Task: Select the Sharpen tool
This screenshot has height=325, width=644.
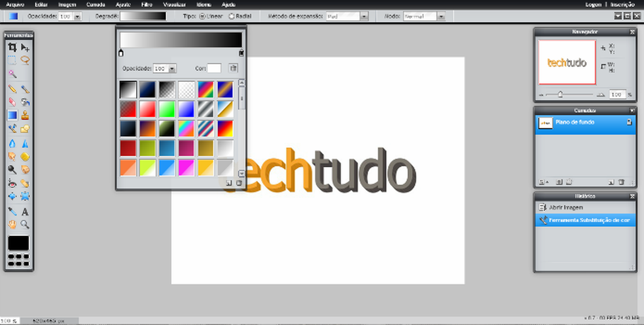Action: [25, 143]
